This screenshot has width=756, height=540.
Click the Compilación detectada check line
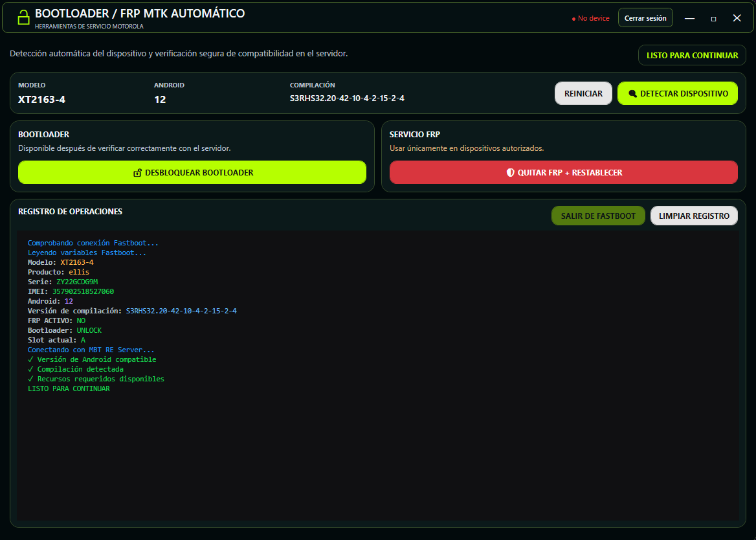[x=76, y=369]
